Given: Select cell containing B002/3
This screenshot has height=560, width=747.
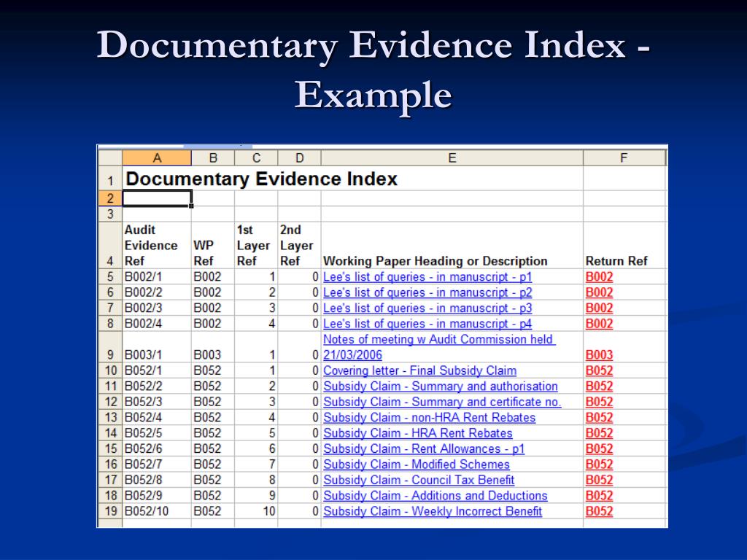Looking at the screenshot, I should [157, 308].
